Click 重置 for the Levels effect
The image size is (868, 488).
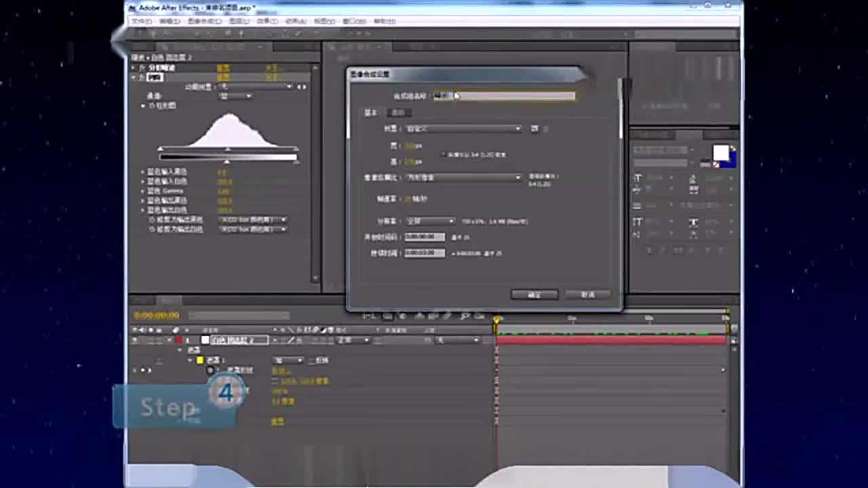222,78
